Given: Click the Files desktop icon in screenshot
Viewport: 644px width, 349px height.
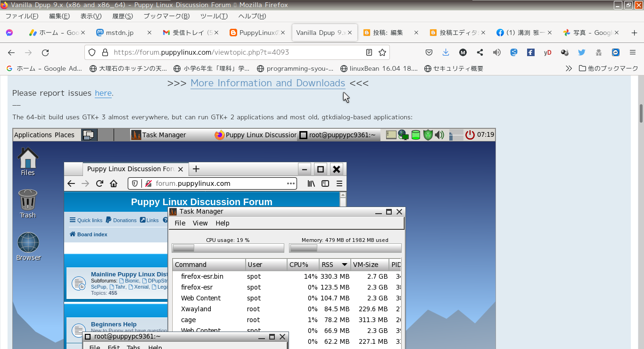Looking at the screenshot, I should pyautogui.click(x=28, y=161).
